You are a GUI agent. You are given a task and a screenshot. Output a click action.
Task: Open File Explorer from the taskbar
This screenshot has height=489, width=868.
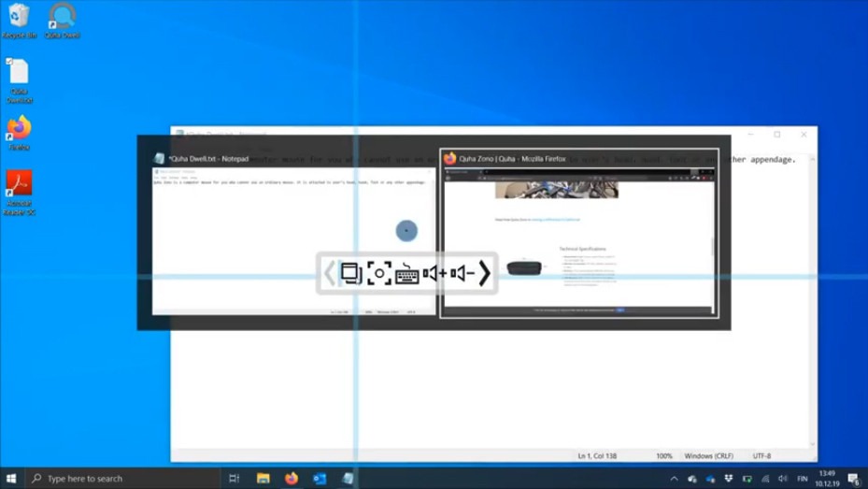point(263,478)
